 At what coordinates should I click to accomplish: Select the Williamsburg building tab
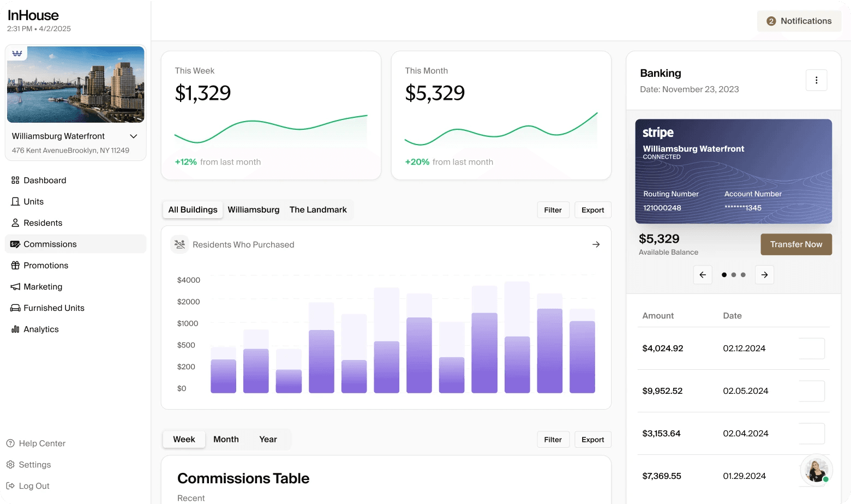(x=254, y=209)
